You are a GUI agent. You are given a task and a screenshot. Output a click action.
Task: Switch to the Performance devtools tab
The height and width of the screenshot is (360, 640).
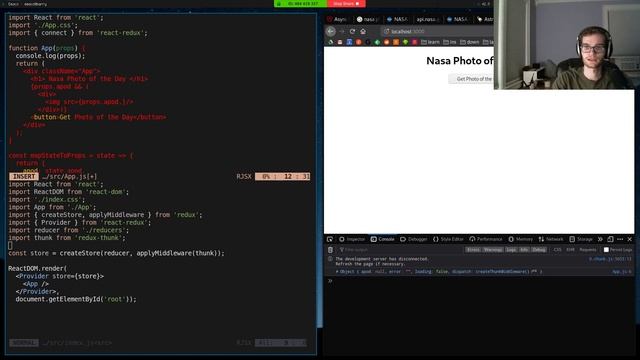(x=485, y=239)
